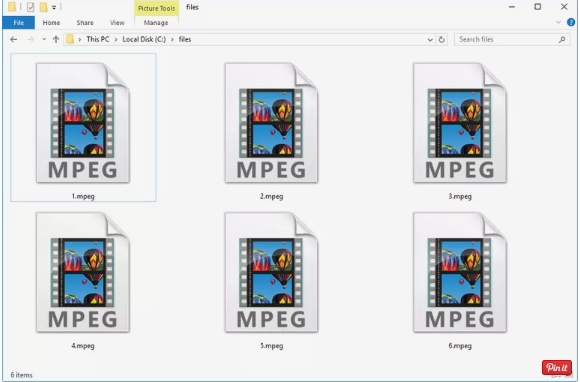Click the folder icon in address bar
This screenshot has width=580, height=382.
click(x=70, y=39)
